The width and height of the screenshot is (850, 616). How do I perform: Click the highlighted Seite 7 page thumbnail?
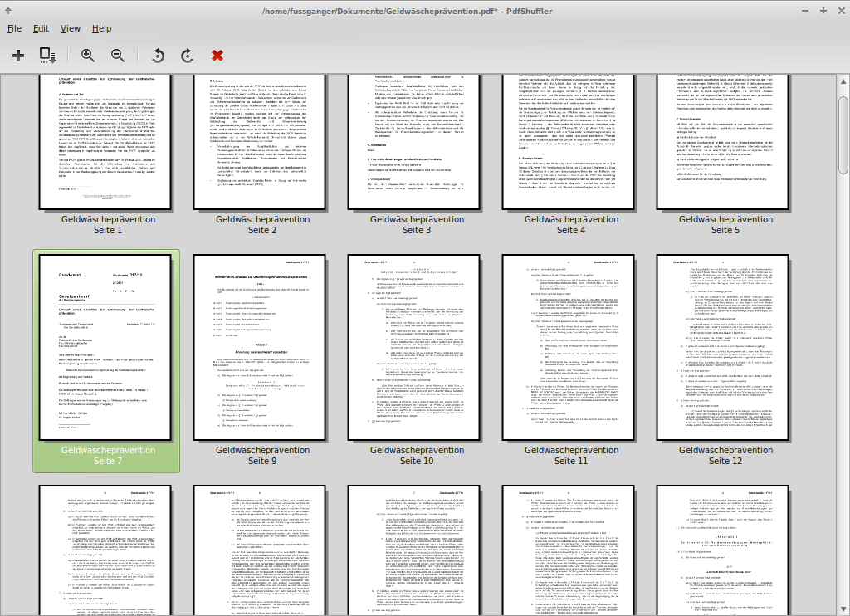point(105,348)
